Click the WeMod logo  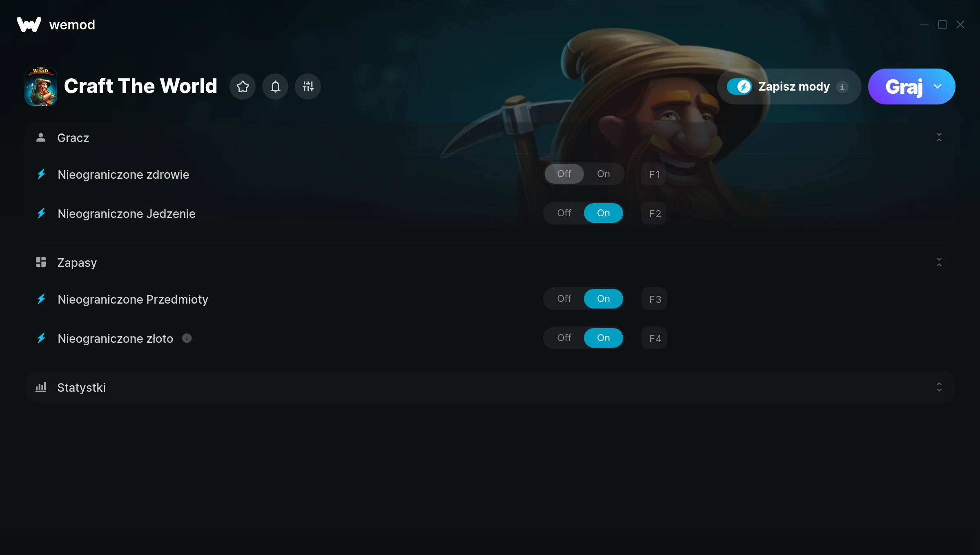pyautogui.click(x=29, y=24)
